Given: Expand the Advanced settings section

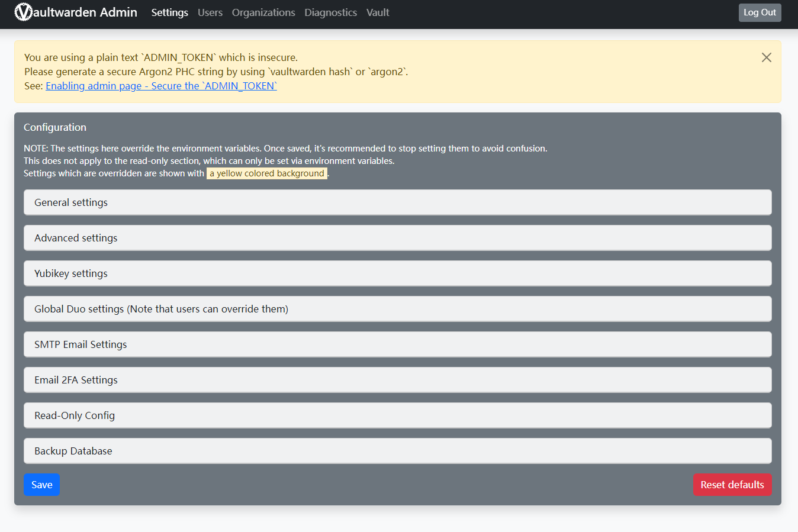Looking at the screenshot, I should 397,238.
